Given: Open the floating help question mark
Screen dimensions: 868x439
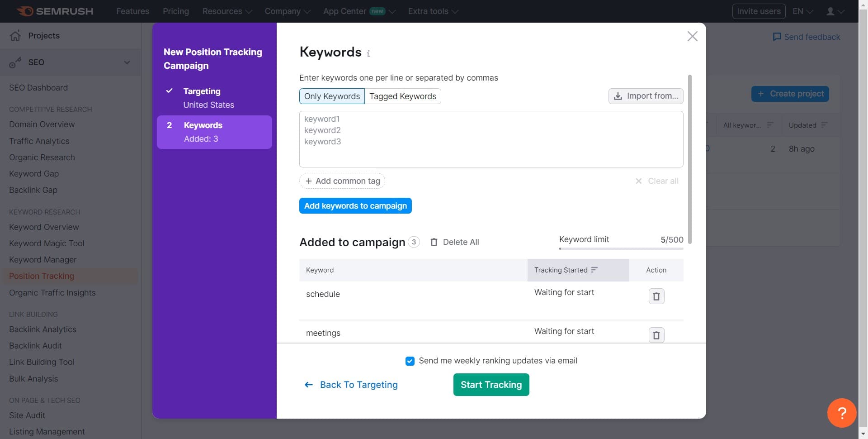Looking at the screenshot, I should click(x=841, y=413).
